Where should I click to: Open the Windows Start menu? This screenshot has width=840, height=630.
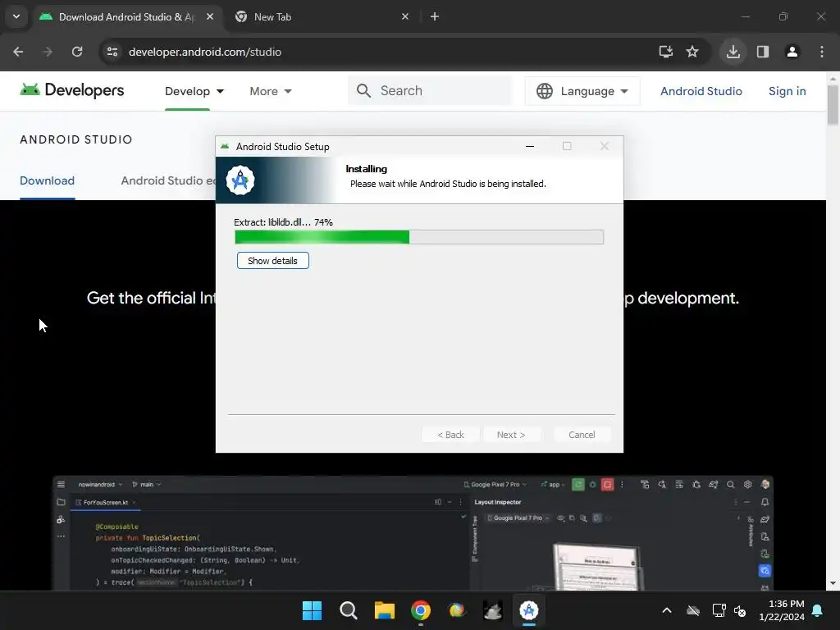click(312, 610)
